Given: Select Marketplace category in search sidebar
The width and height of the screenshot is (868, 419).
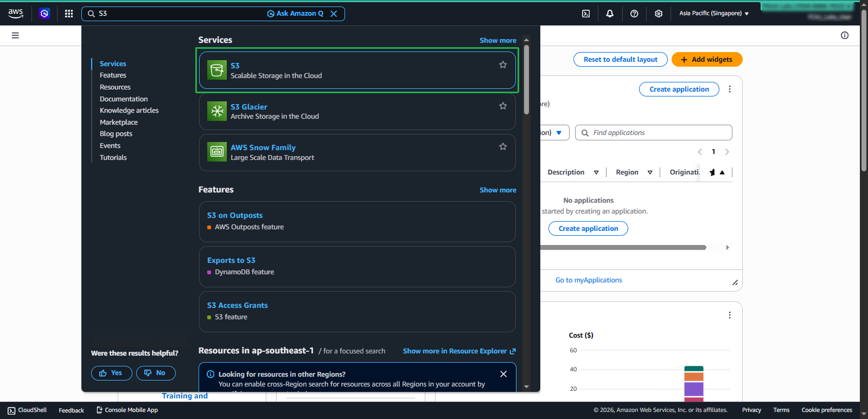Looking at the screenshot, I should [x=119, y=123].
